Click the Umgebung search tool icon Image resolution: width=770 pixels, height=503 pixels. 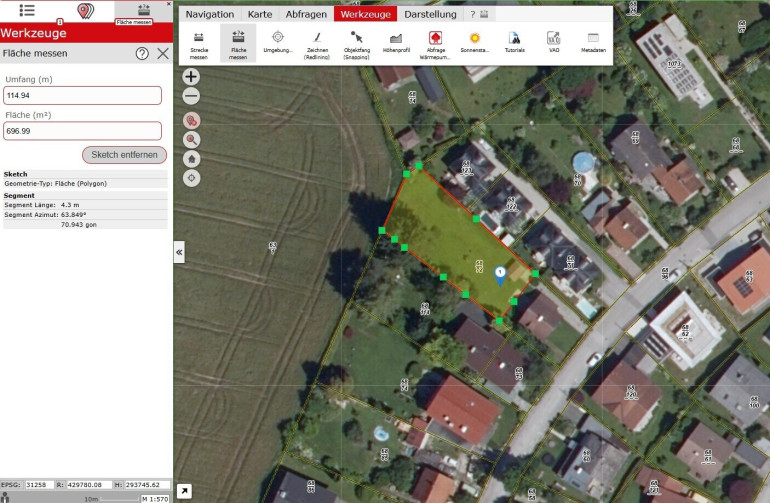(x=278, y=43)
